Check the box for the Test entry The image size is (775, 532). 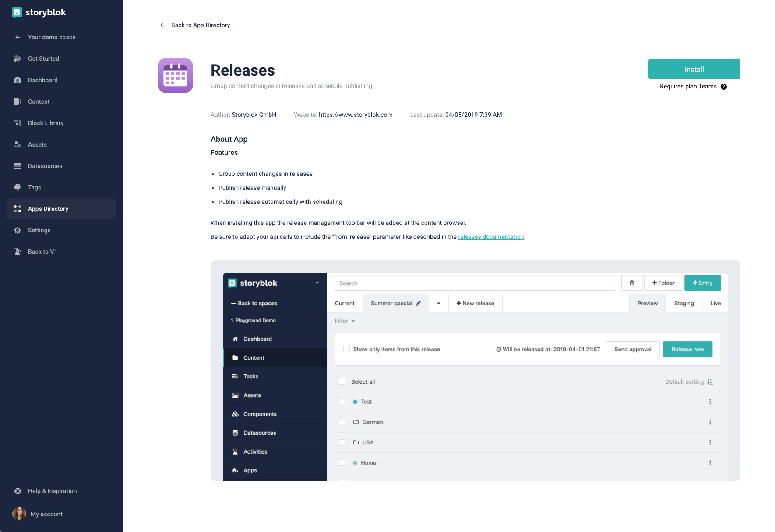pyautogui.click(x=342, y=402)
